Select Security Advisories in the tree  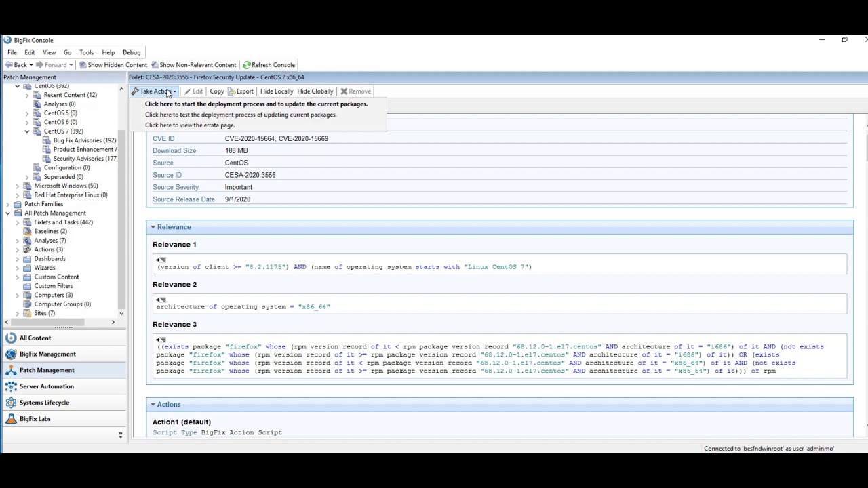pyautogui.click(x=85, y=159)
